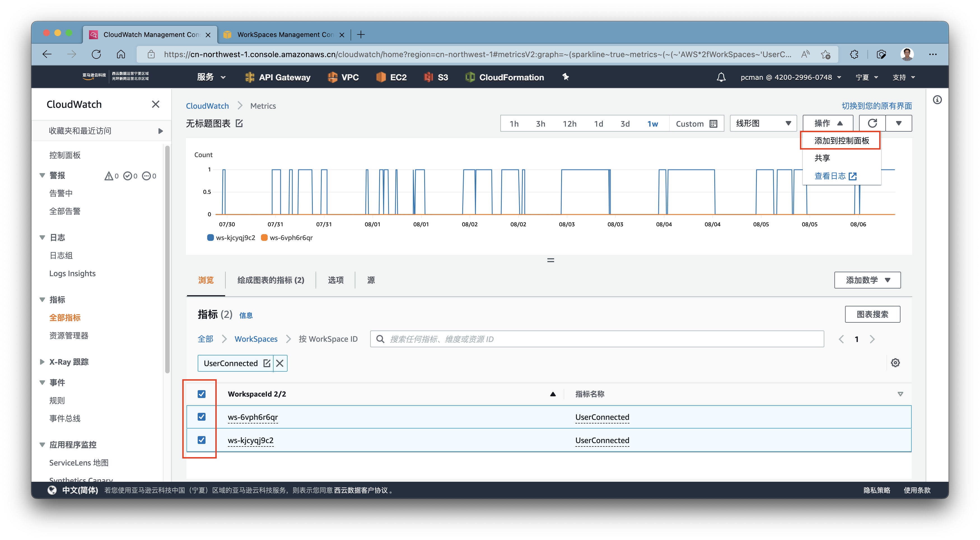Add page to favorites star icon
Viewport: 980px width, 540px height.
[x=825, y=54]
